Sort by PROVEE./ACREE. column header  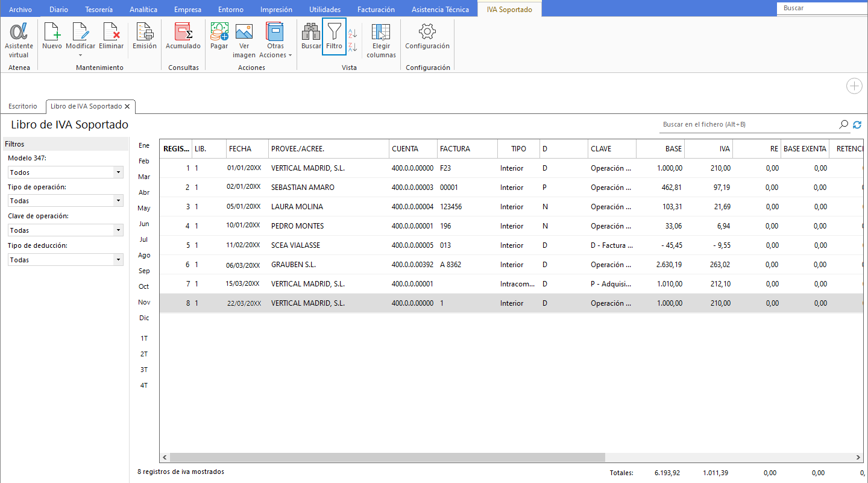(x=329, y=149)
